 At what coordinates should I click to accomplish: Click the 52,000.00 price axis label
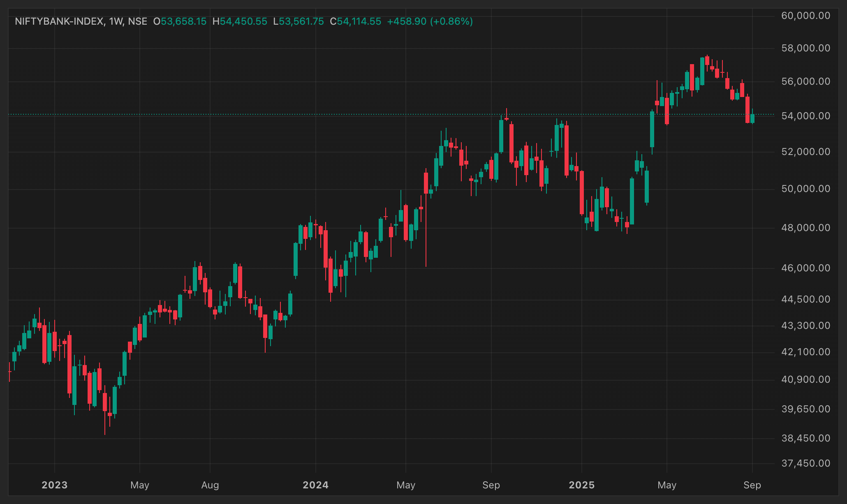[x=806, y=152]
